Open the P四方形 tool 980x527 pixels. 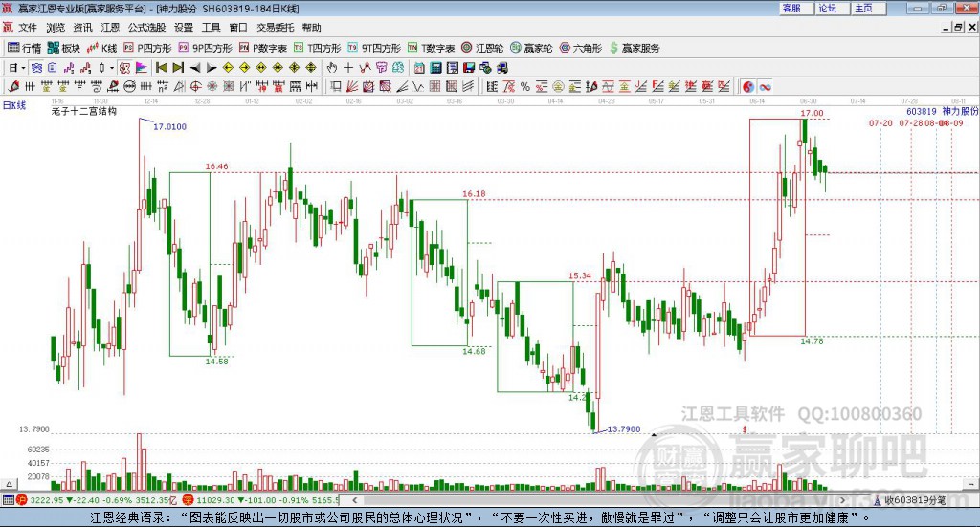tap(147, 48)
